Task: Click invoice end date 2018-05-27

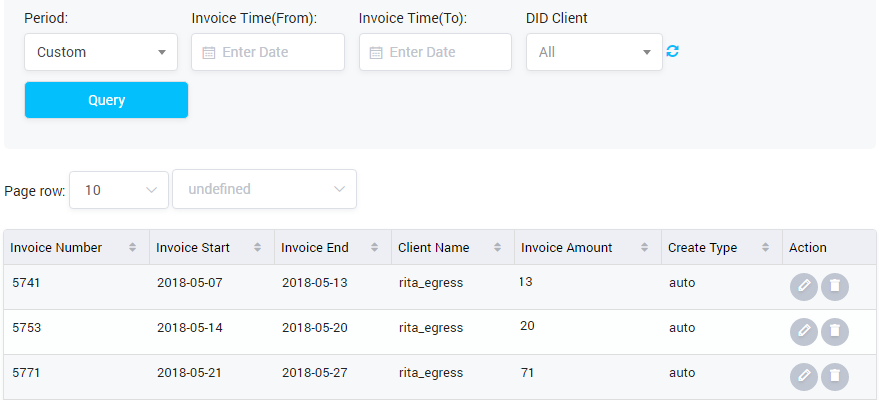Action: pos(314,373)
